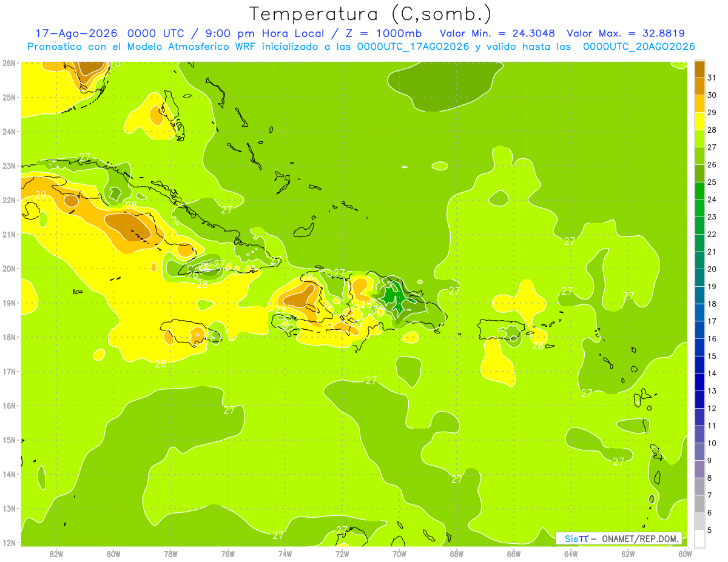Viewport: 728px width, 562px height.
Task: Click the valid-until time "0000UTC_20AGO2026"
Action: click(x=639, y=47)
